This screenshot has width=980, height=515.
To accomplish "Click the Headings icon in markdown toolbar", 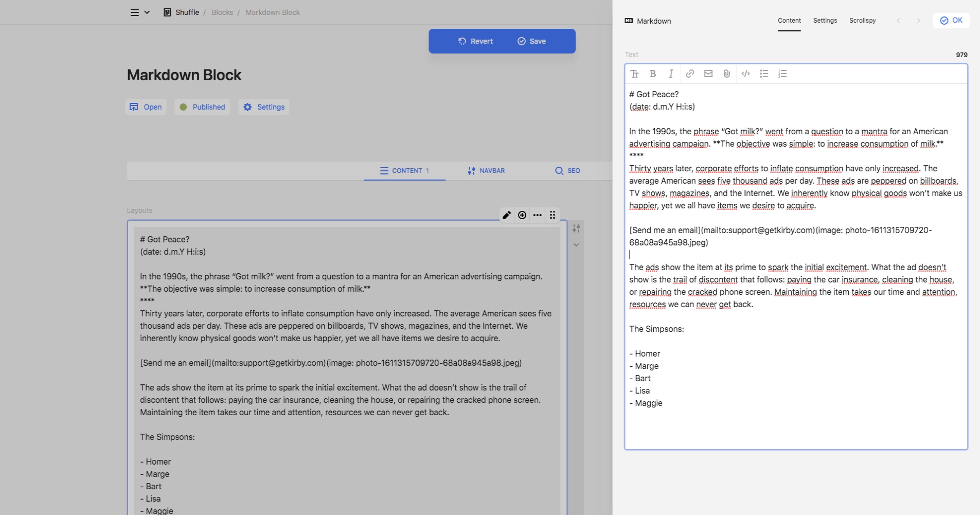I will tap(634, 74).
